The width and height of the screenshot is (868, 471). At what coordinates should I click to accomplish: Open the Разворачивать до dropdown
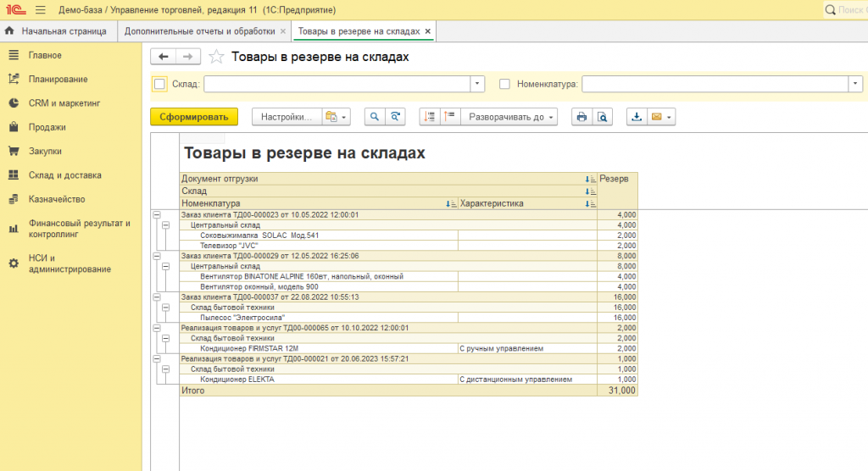tap(511, 117)
